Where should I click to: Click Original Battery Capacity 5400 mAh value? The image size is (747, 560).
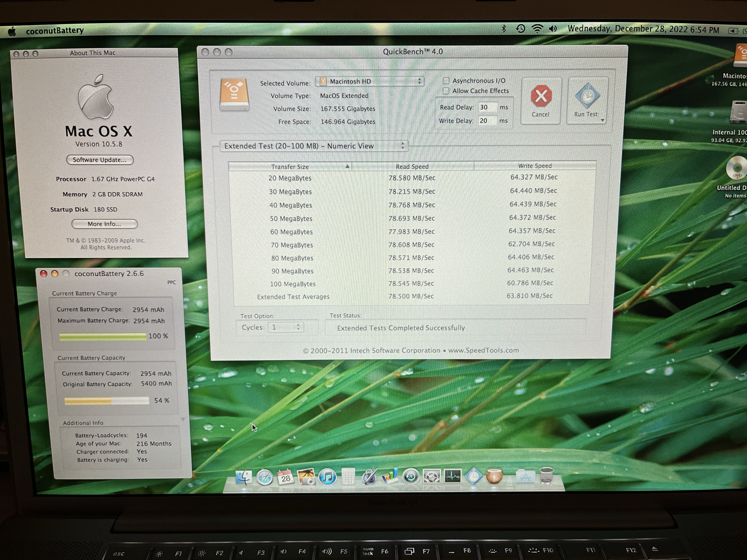coord(156,383)
